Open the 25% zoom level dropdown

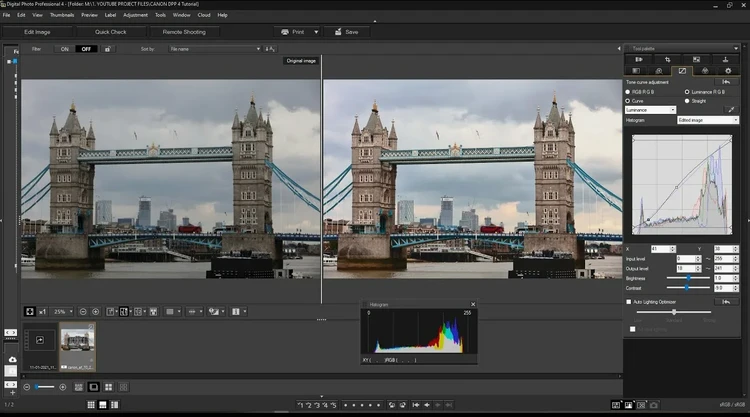point(63,311)
